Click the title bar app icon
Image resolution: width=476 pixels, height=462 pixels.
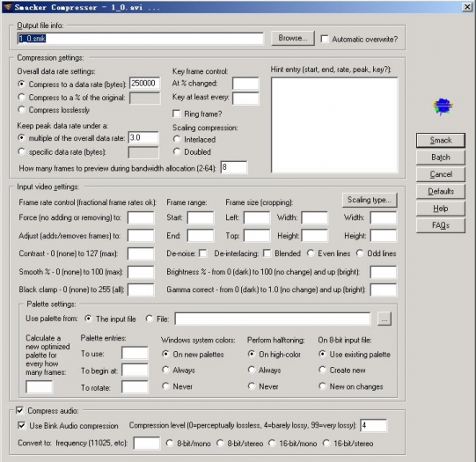point(7,7)
